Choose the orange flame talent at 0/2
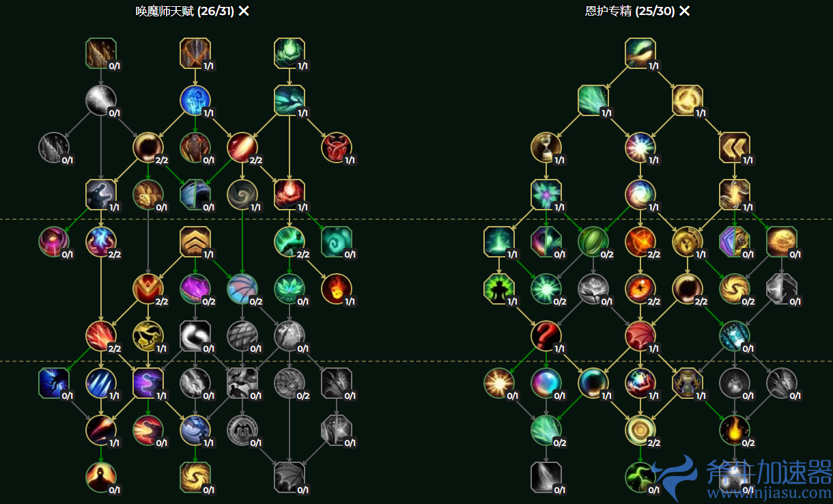Screen dimensions: 833x504 pyautogui.click(x=735, y=430)
